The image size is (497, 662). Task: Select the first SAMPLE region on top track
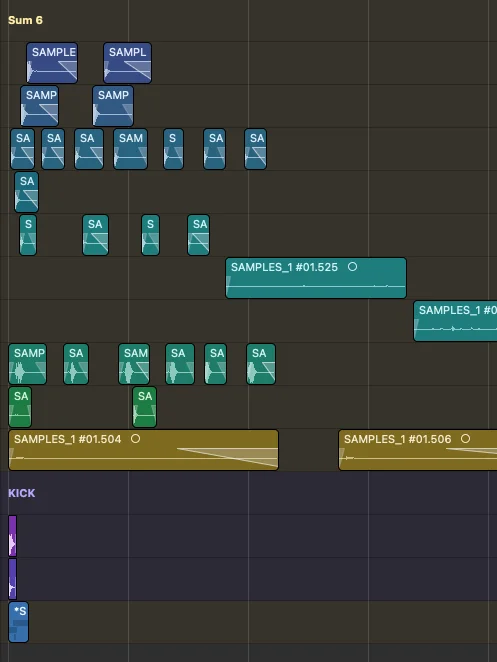point(52,63)
